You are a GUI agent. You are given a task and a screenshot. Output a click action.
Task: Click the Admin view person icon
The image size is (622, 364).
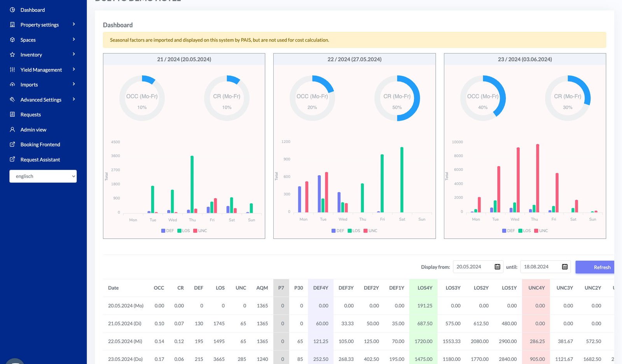click(x=12, y=129)
